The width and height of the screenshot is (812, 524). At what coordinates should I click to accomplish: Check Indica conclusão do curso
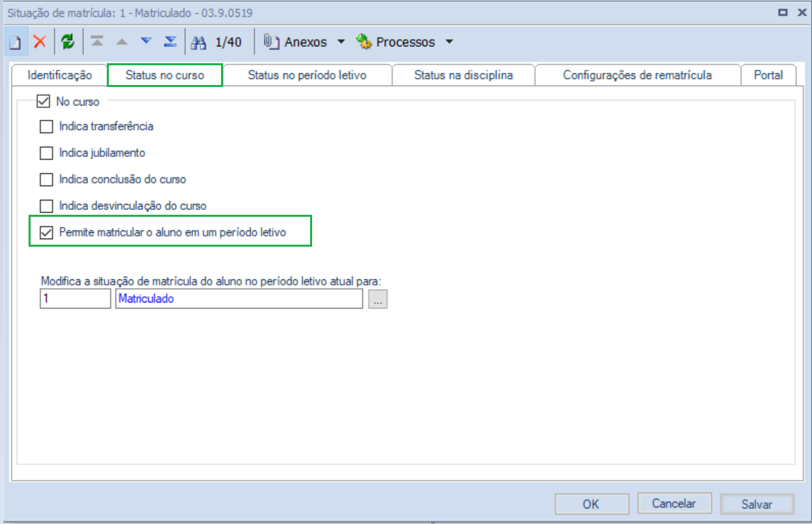click(47, 179)
